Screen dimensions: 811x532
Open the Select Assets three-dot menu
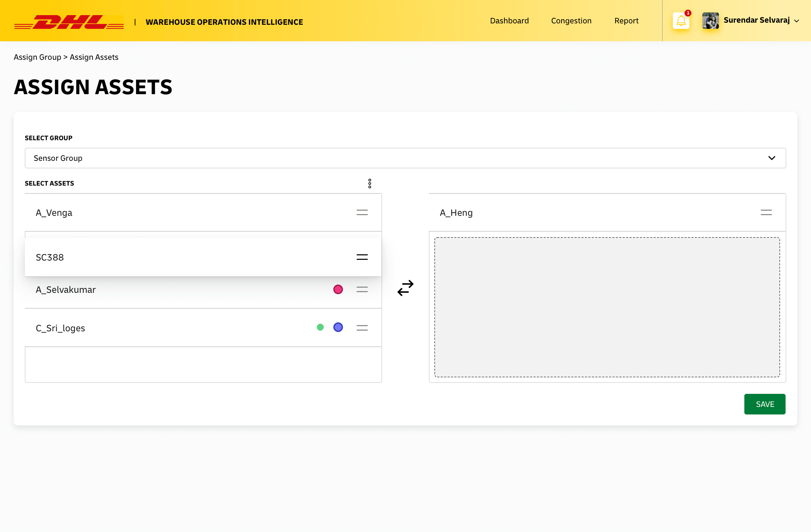click(370, 183)
